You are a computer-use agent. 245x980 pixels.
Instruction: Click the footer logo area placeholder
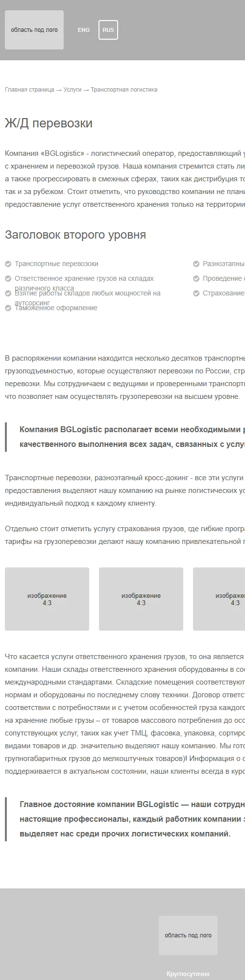point(188,935)
